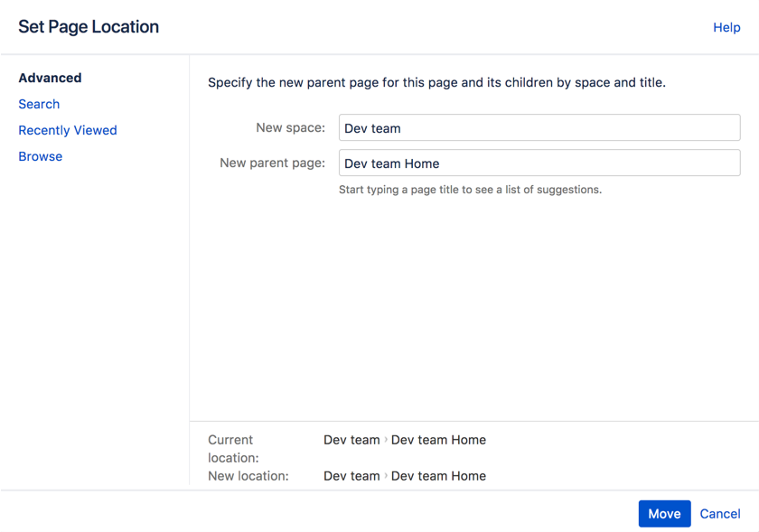Screen dimensions: 759x532
Task: Cancel the Set Page Location dialog
Action: (720, 513)
